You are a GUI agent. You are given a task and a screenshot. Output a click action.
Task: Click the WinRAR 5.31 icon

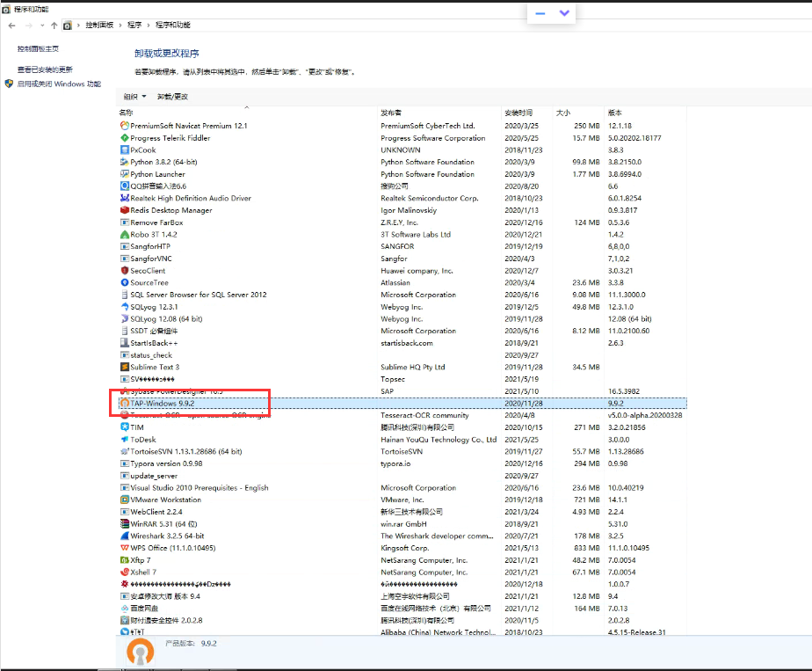pos(124,524)
